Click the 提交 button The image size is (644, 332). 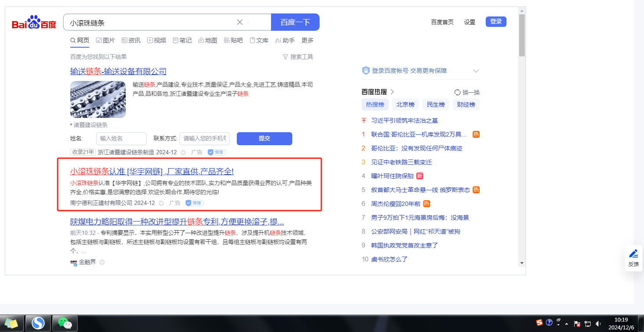(265, 139)
